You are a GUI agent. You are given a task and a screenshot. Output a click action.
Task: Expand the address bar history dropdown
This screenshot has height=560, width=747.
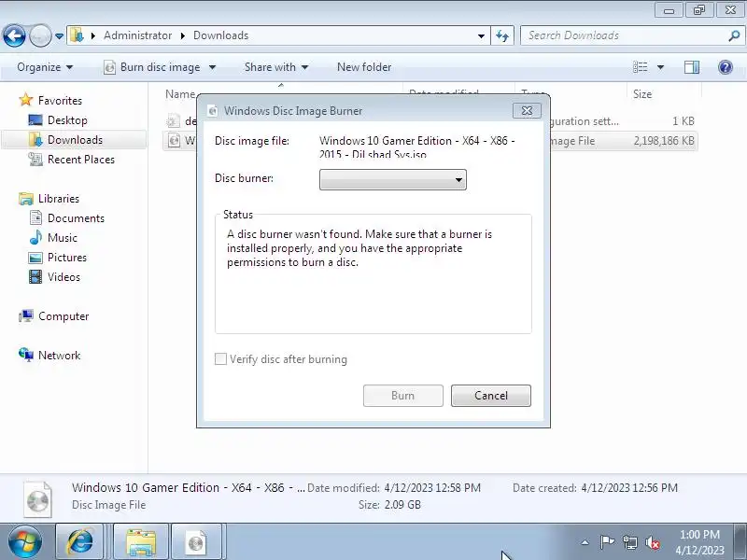pos(481,35)
